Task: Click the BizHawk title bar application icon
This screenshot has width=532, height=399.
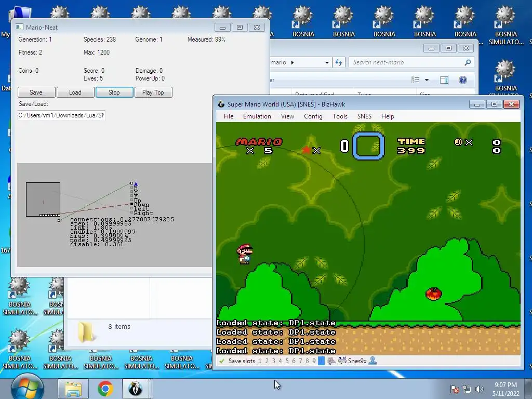Action: (x=221, y=104)
